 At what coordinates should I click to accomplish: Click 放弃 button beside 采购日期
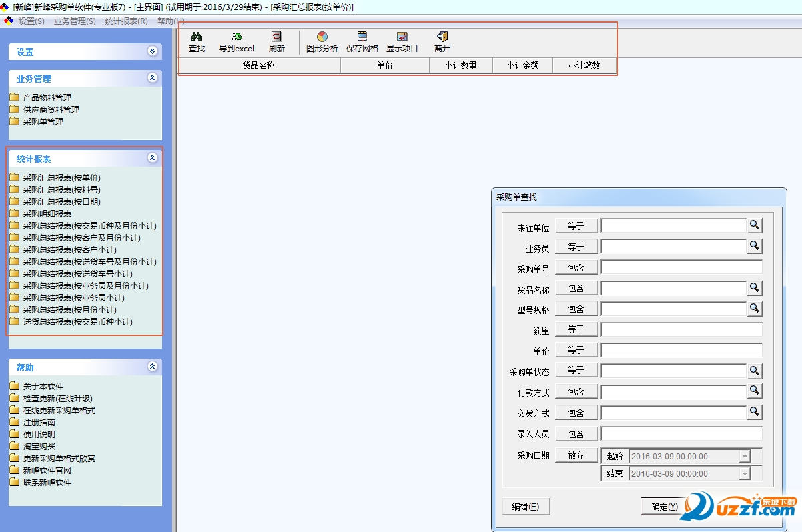click(x=576, y=456)
